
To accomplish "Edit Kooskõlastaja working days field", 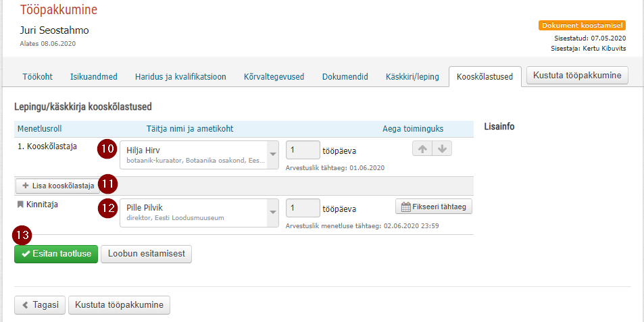I will click(303, 150).
